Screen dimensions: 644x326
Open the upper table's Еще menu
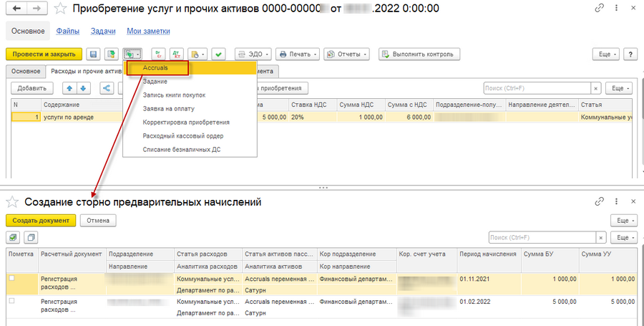point(620,88)
